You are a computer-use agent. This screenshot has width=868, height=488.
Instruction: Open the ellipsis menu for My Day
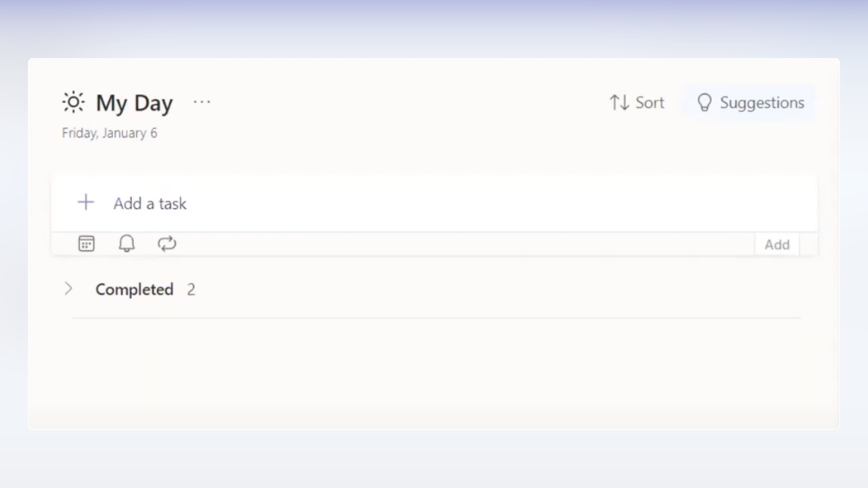click(x=202, y=102)
